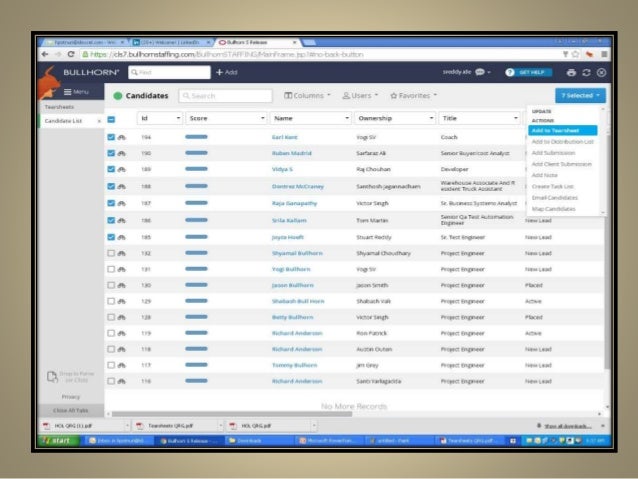Click binoculars icon for Ruben Madrid
638x479 pixels.
pyautogui.click(x=122, y=153)
